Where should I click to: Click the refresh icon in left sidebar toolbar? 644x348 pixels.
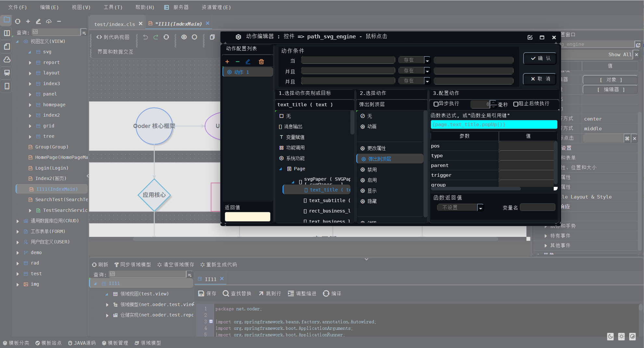point(18,21)
